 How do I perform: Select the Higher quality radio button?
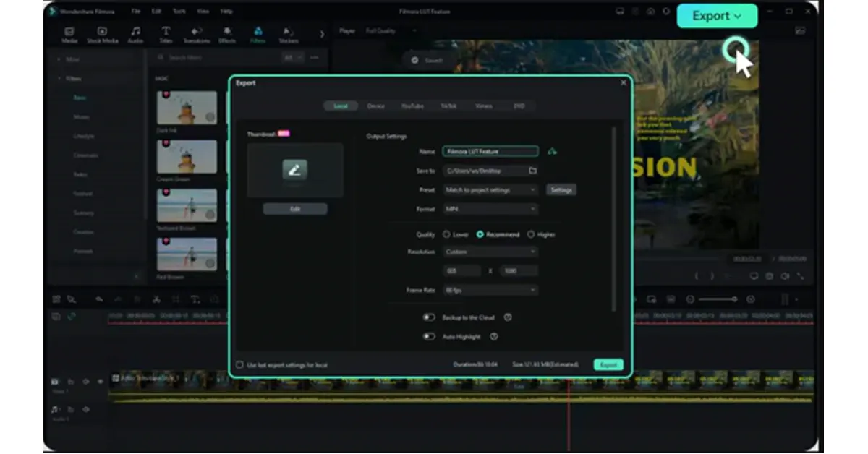tap(531, 234)
